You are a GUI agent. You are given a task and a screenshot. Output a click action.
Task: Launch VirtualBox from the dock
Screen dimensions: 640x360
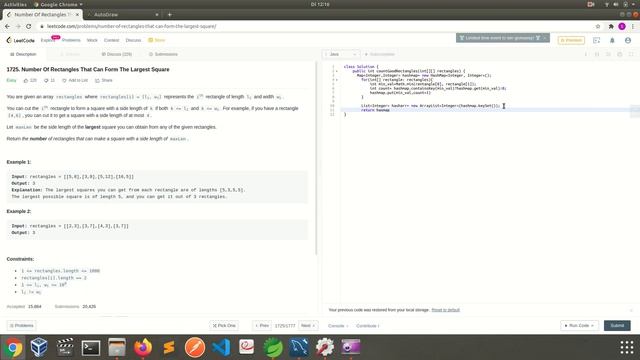click(x=39, y=348)
